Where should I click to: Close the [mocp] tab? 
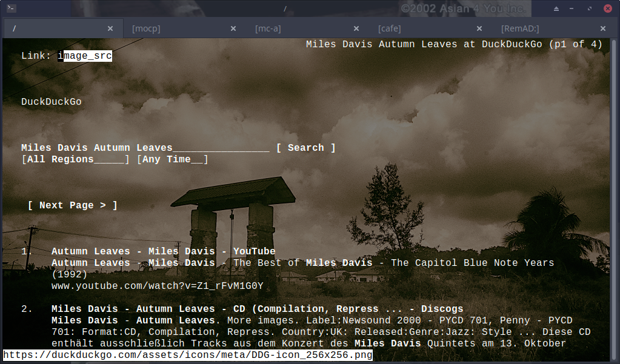tap(233, 28)
